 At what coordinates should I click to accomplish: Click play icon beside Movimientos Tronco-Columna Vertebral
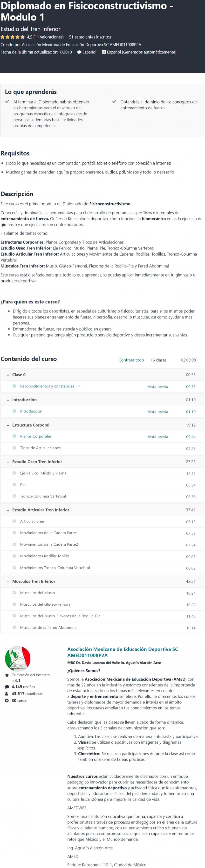(x=14, y=567)
